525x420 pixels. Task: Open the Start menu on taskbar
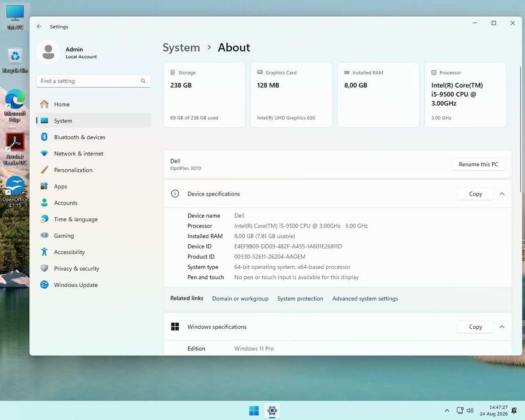click(254, 410)
